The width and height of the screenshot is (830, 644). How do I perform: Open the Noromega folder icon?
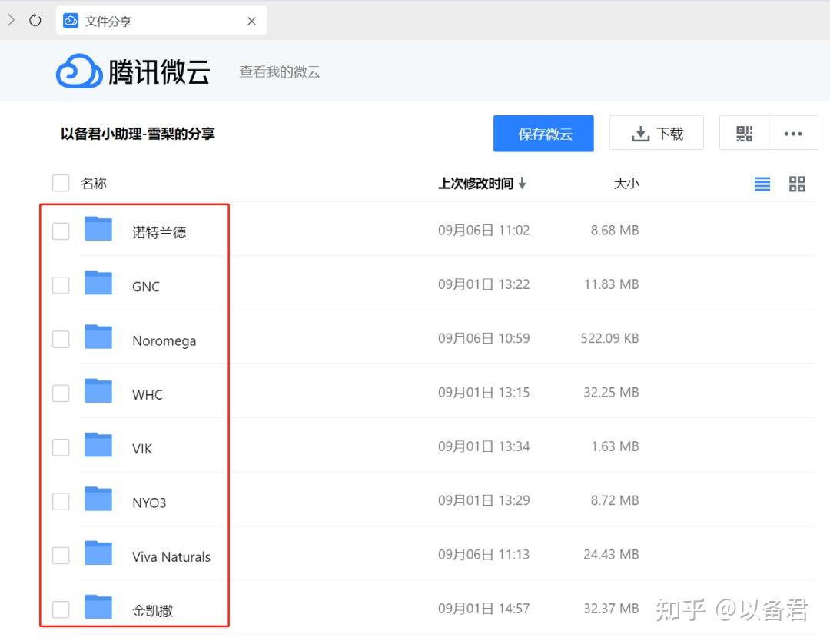coord(98,338)
